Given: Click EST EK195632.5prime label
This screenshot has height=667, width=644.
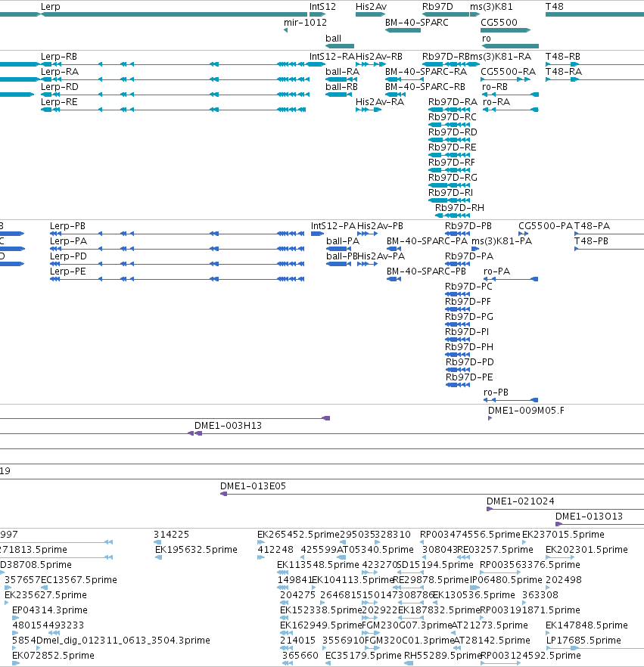Looking at the screenshot, I should tap(196, 549).
